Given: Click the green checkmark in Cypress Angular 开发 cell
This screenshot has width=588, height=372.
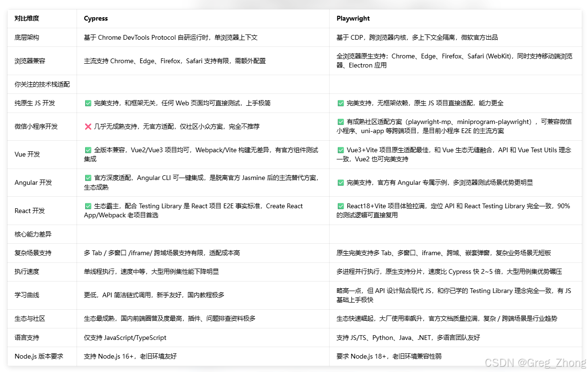Looking at the screenshot, I should (88, 178).
